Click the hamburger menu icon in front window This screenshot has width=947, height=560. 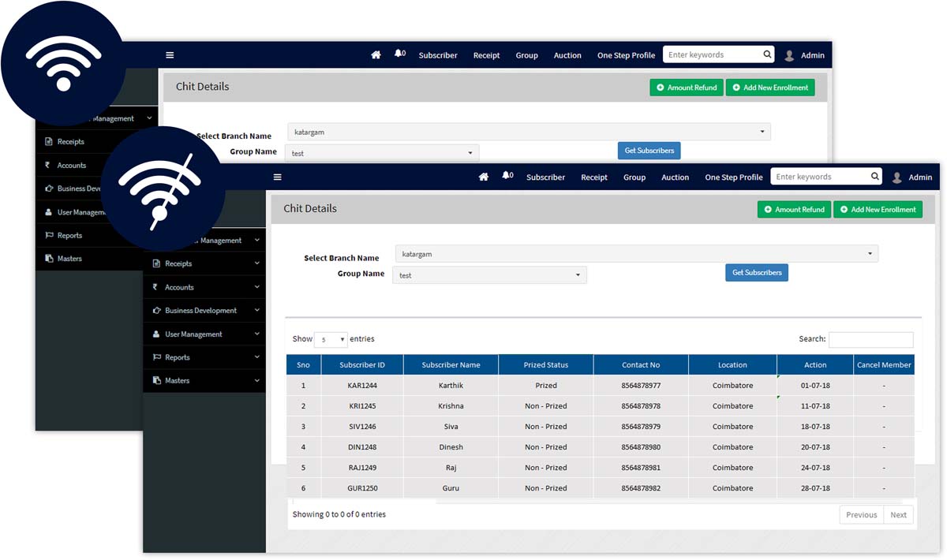[x=277, y=177]
